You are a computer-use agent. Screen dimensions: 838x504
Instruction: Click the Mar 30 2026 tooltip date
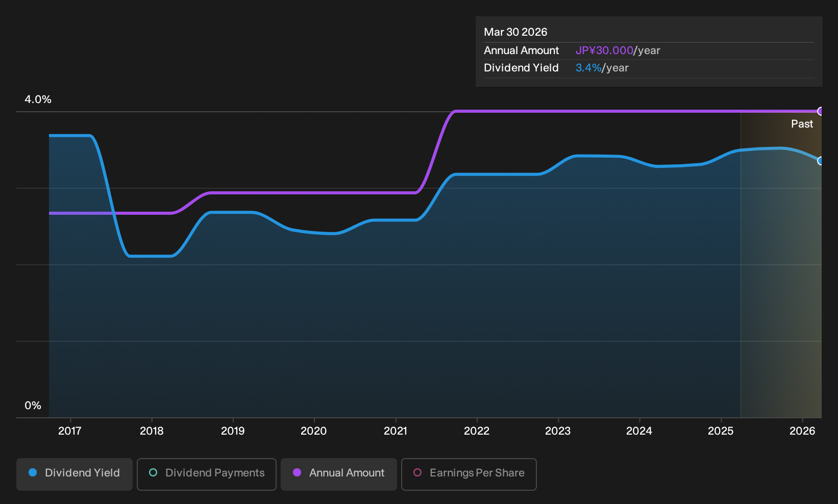click(515, 32)
